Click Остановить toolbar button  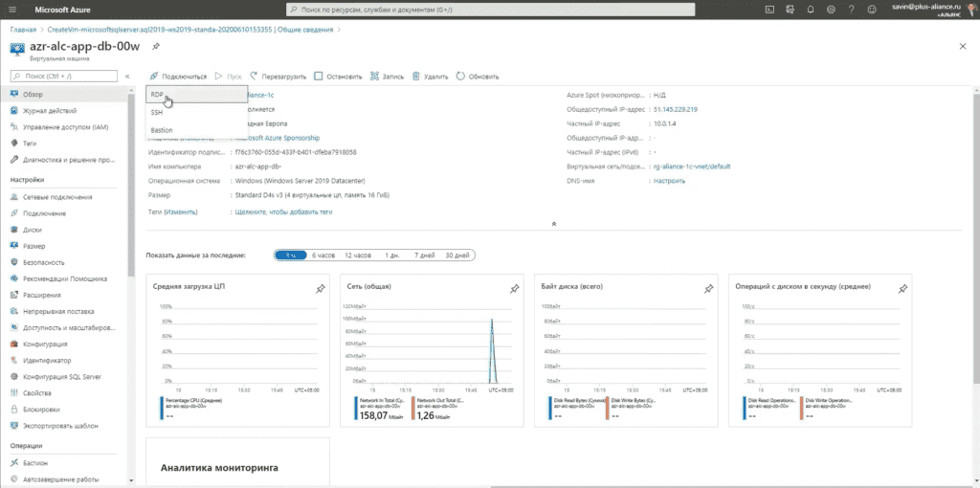click(x=338, y=77)
